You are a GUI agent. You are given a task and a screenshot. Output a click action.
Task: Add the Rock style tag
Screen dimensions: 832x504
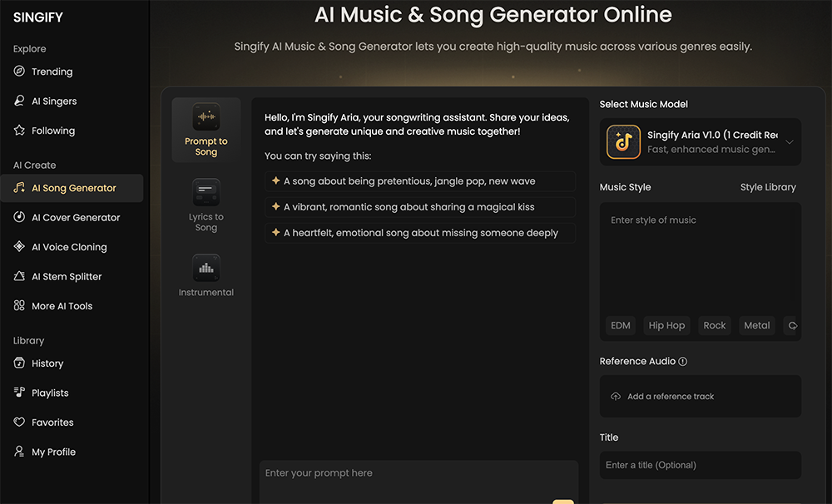coord(714,325)
